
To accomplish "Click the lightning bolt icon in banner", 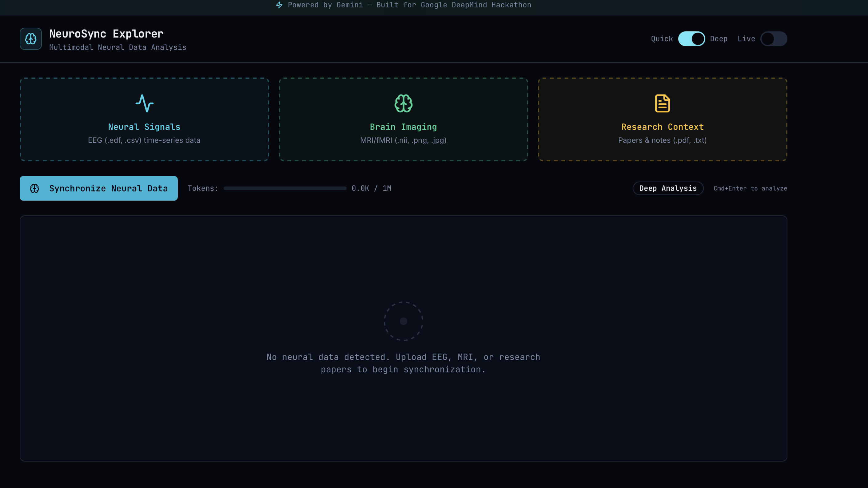I will (x=279, y=5).
